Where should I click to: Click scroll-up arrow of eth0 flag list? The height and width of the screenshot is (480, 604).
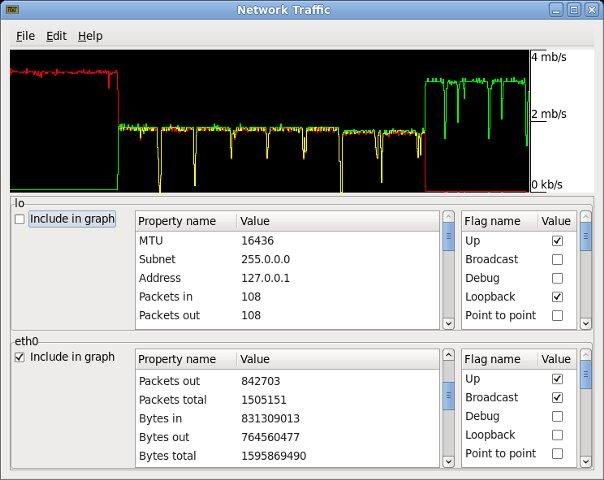click(586, 354)
